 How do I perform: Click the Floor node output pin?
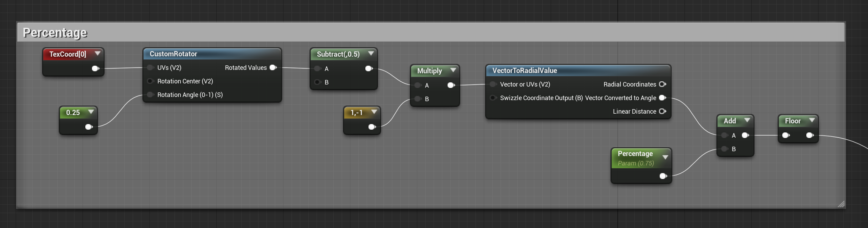point(810,135)
